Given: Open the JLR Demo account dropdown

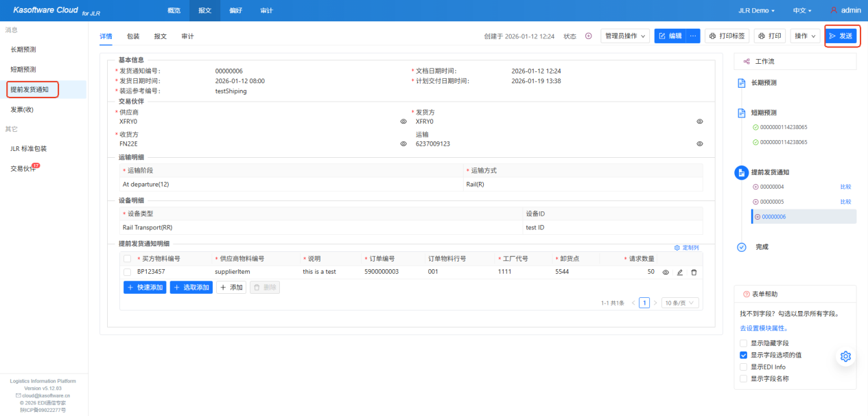Looking at the screenshot, I should click(756, 11).
